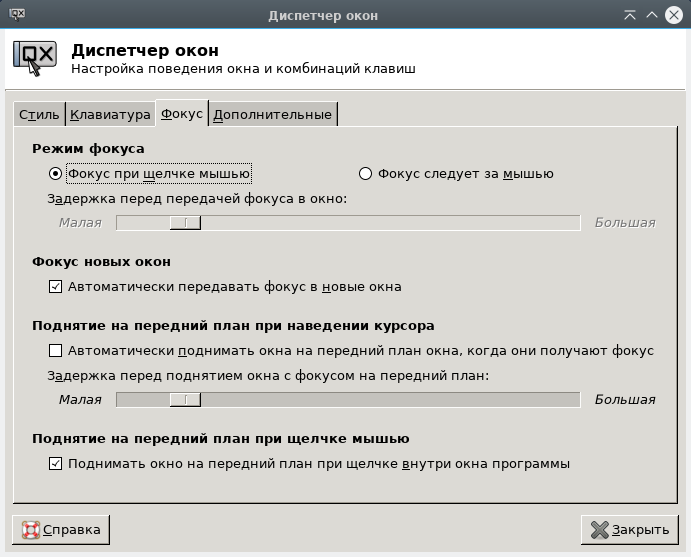Go to the Дополнительные tab
Viewport: 691px width, 557px height.
pos(272,115)
